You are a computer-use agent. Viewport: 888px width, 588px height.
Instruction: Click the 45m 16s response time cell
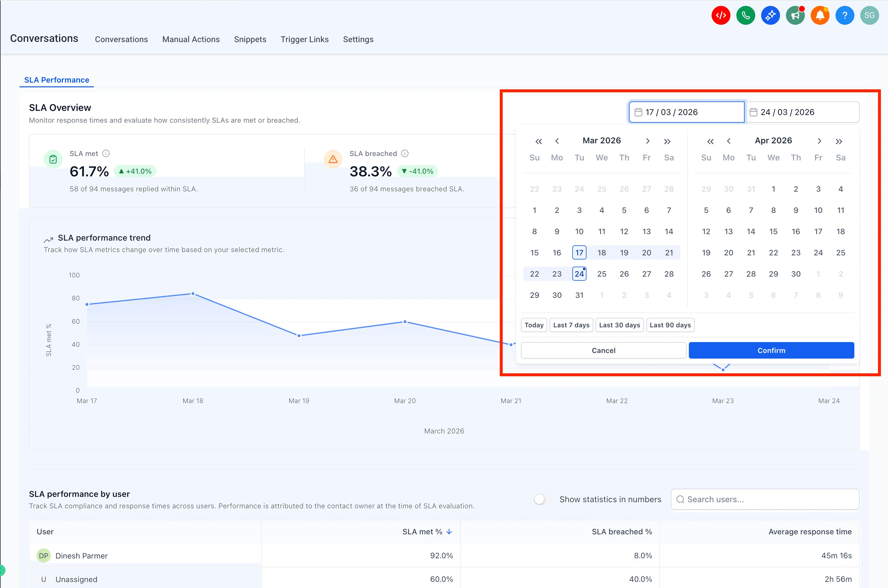coord(836,556)
